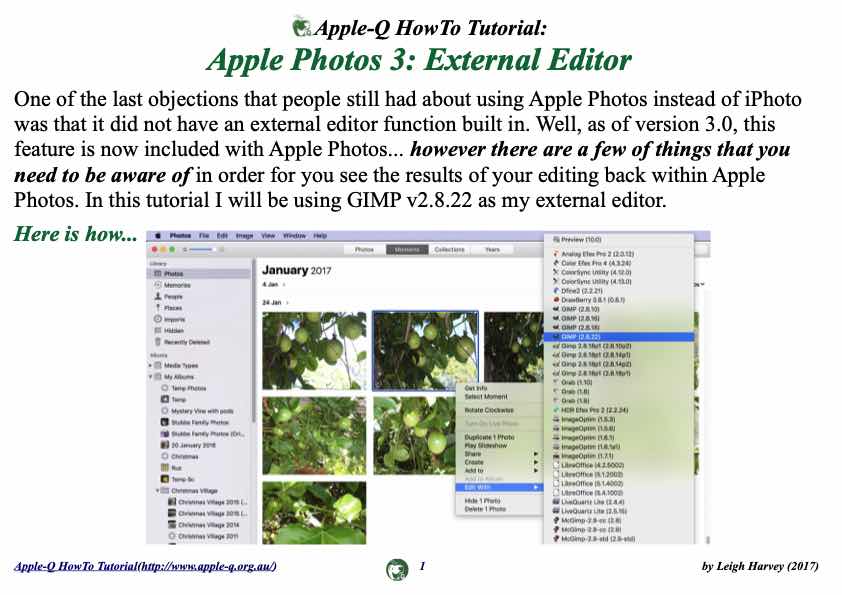Open the Stubbs Family Photos album
Viewport: 842px width, 595px height.
pyautogui.click(x=199, y=422)
